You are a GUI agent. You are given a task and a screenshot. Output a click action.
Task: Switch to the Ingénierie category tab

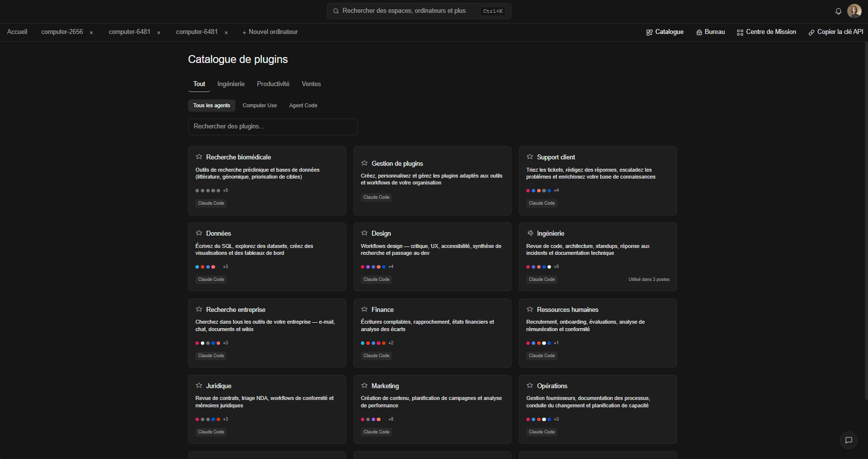(231, 84)
